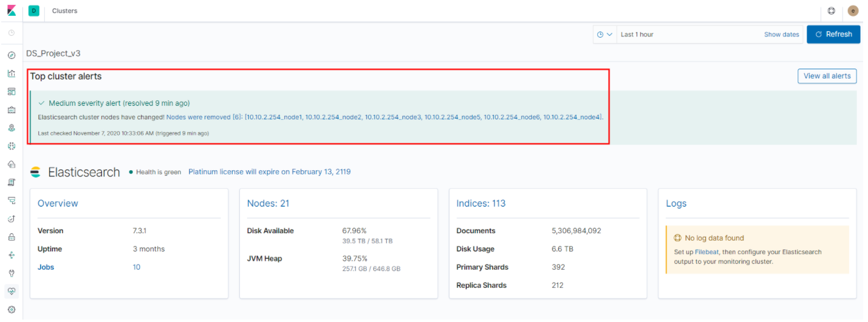This screenshot has height=322, width=868.
Task: Click uptime value 3 months
Action: 149,249
